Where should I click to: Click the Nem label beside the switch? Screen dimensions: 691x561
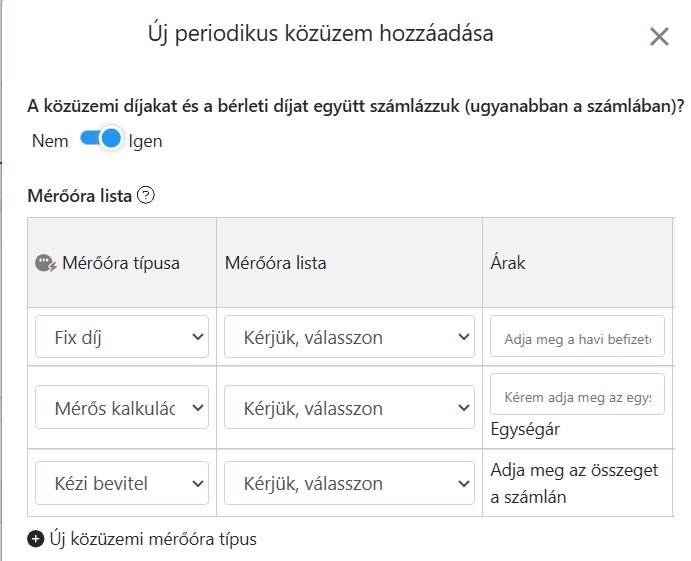50,141
